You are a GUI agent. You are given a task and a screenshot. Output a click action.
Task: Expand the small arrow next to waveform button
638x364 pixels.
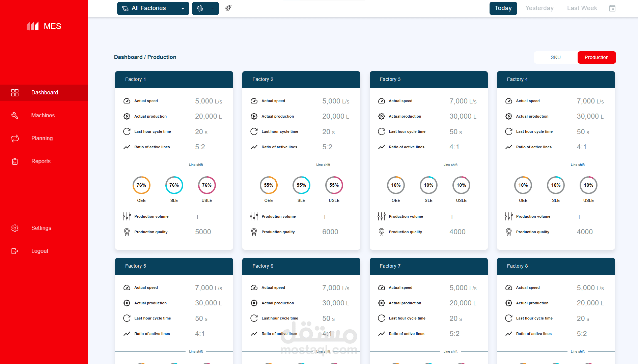(213, 8)
